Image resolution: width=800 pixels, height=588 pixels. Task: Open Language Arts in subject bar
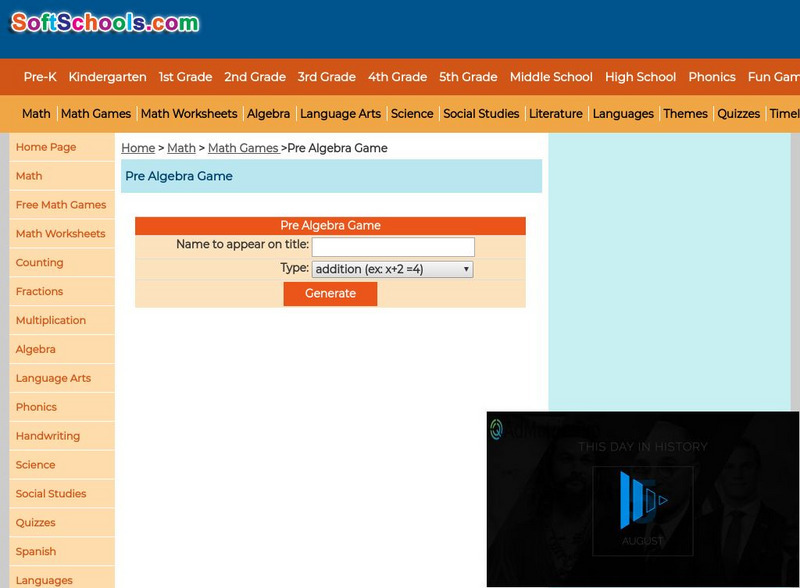[340, 113]
